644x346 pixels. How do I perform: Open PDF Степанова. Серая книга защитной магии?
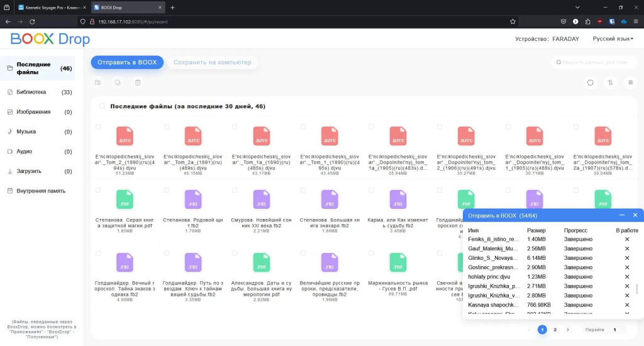click(x=125, y=199)
